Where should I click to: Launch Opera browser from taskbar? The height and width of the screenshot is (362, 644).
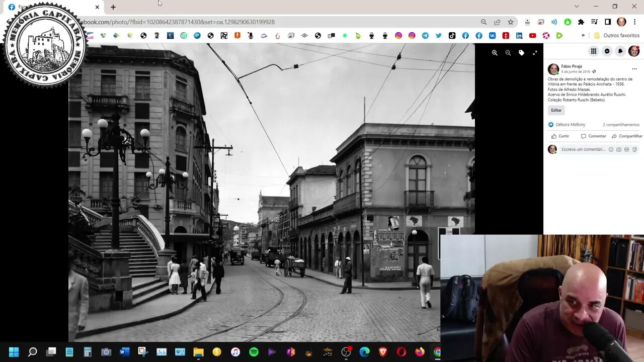[401, 352]
